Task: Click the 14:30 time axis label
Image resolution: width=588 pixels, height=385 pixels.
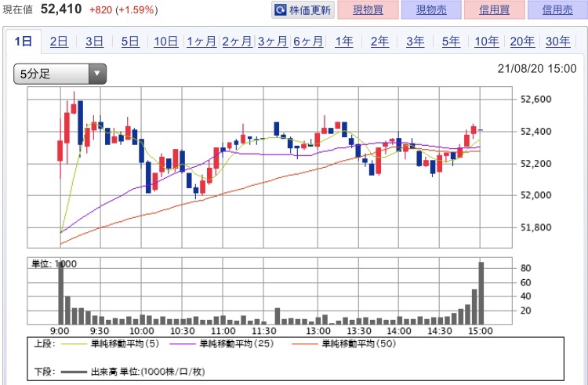Action: pos(440,331)
